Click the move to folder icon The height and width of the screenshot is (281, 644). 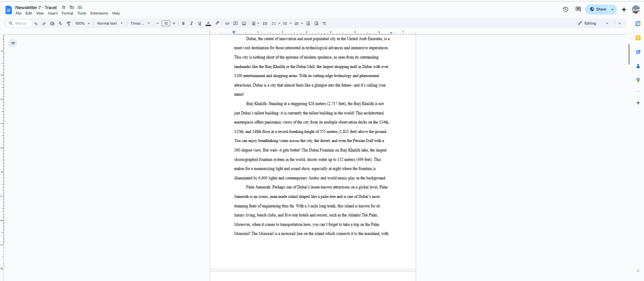tap(72, 8)
